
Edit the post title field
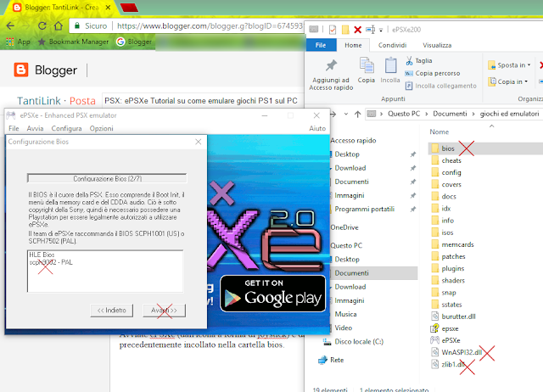pos(203,101)
